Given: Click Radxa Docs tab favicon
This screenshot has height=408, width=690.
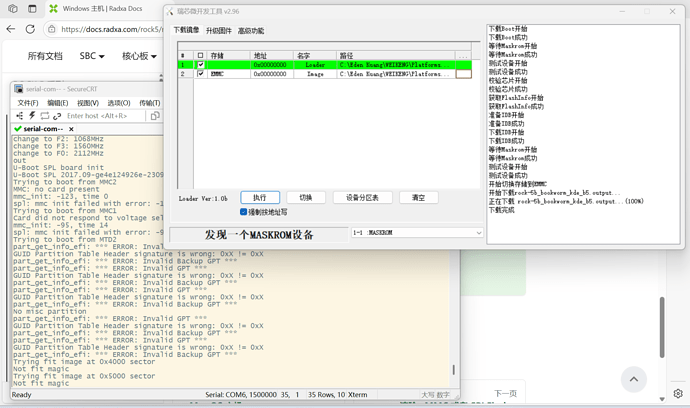Looking at the screenshot, I should 53,8.
